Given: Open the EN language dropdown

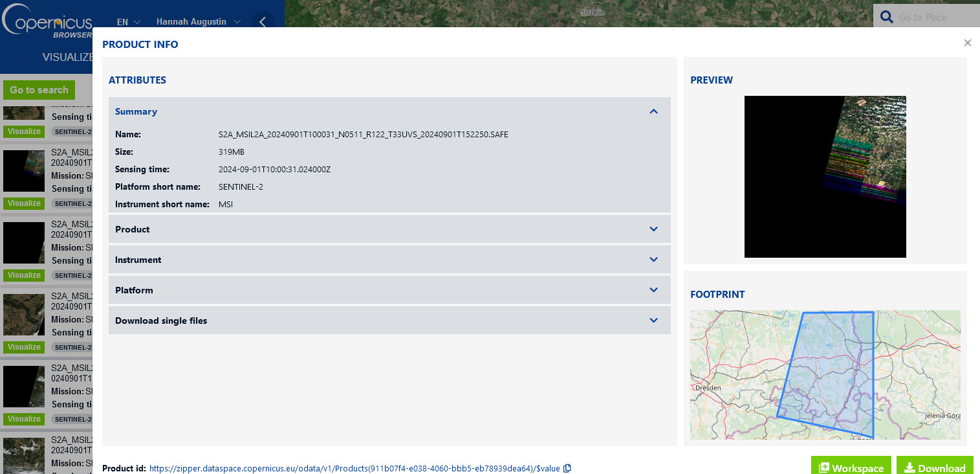Looking at the screenshot, I should pyautogui.click(x=128, y=22).
